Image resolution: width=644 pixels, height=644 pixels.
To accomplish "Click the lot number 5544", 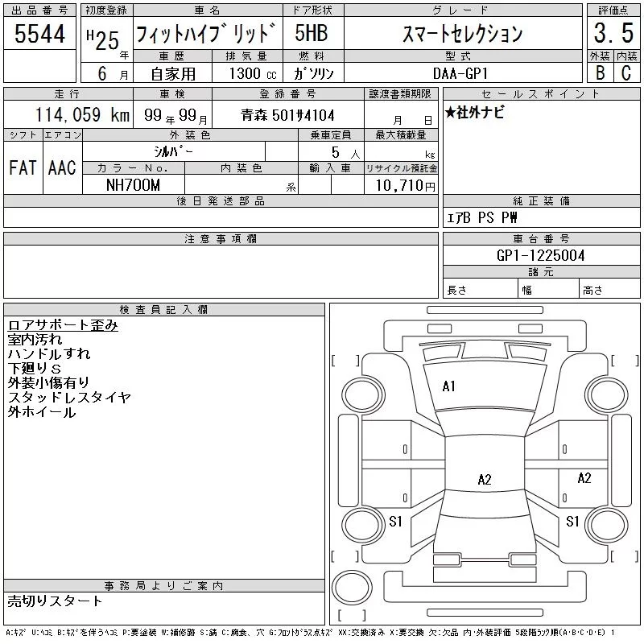I will (40, 35).
